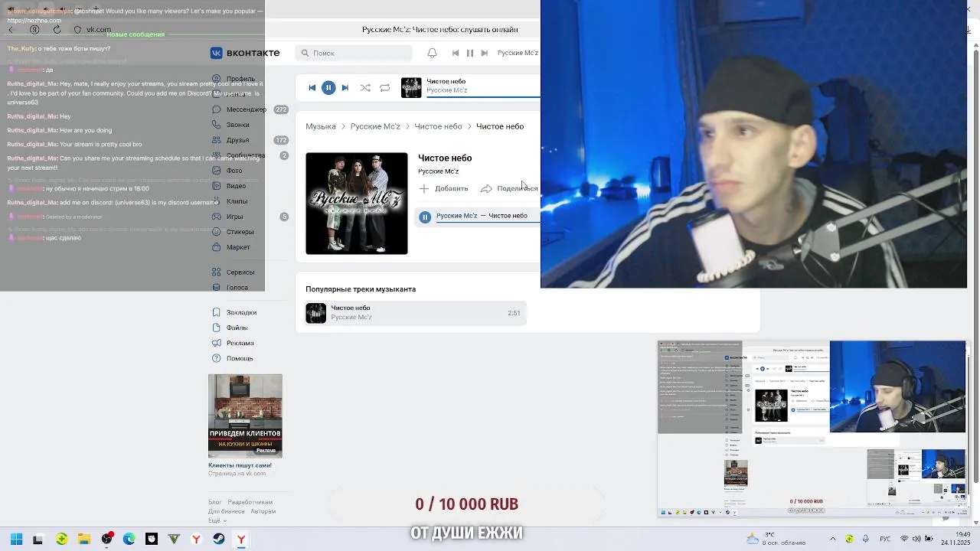Click Клиенты пишут сами! ad link
Viewport: 980px width, 551px height.
pyautogui.click(x=240, y=465)
